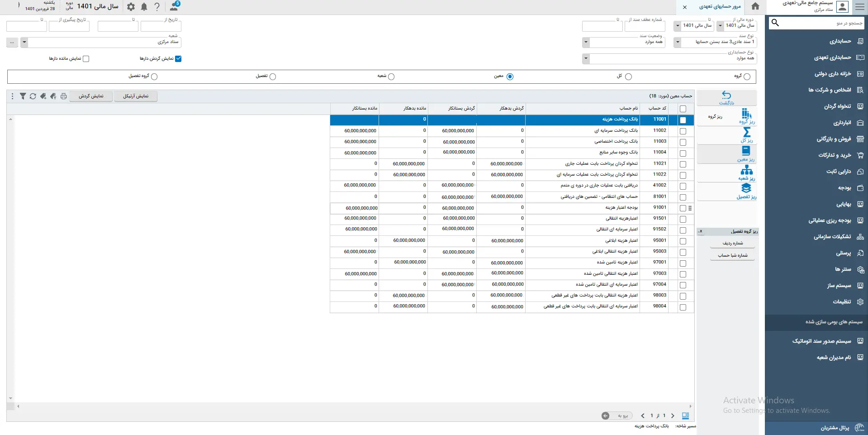This screenshot has height=435, width=868.
Task: Click the بازگشت (back) arrow icon
Action: [726, 96]
